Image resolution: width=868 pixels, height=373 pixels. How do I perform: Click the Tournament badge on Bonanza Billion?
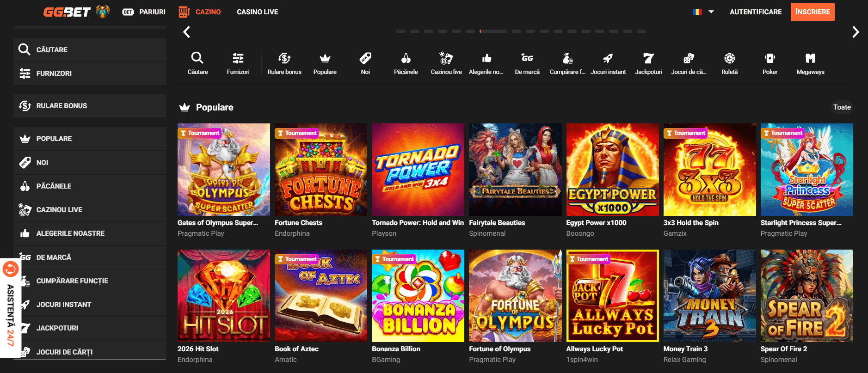point(394,259)
